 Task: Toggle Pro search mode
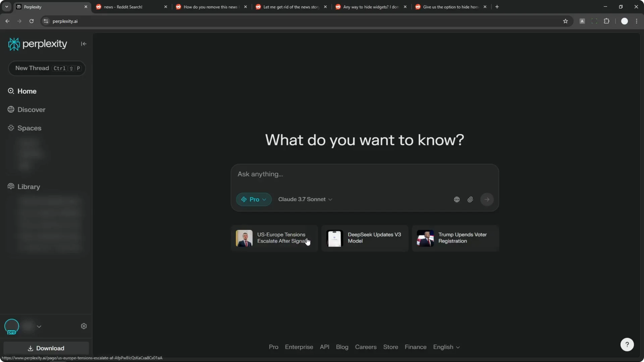(254, 199)
